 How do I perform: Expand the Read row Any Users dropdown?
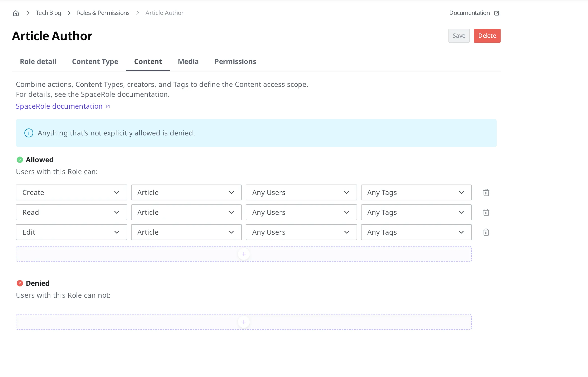301,212
